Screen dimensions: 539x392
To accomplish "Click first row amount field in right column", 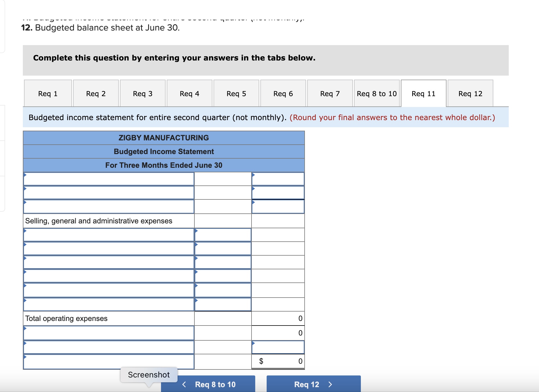I will click(x=278, y=179).
